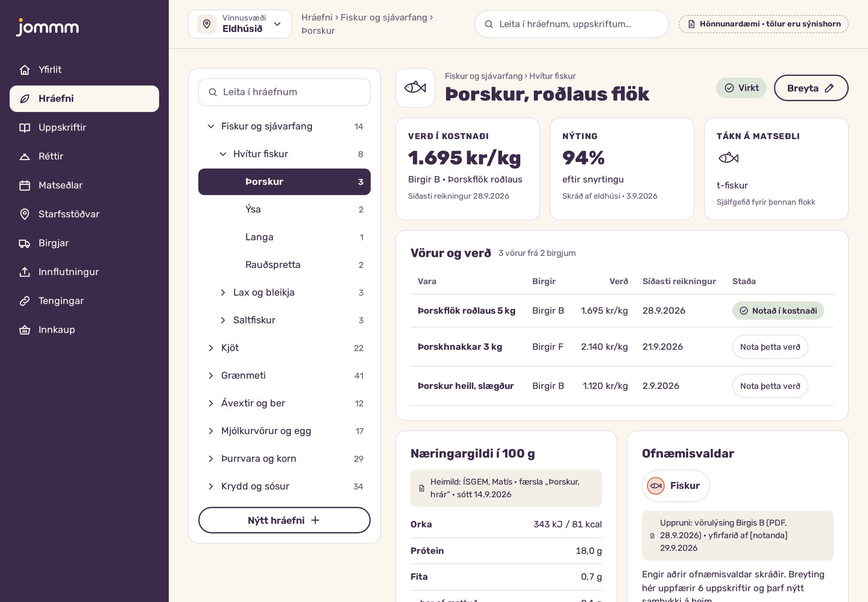Collapse the Fiskur og sjávarfang category
The image size is (868, 602).
click(211, 126)
